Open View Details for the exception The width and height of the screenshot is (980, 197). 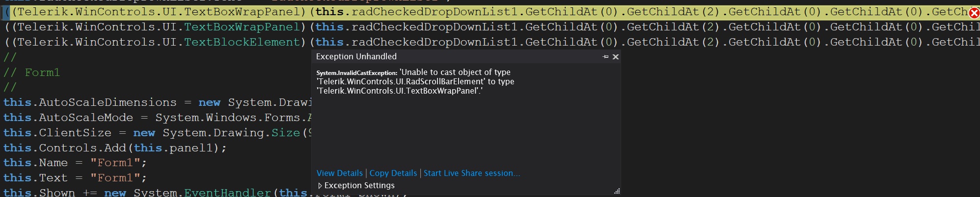coord(339,173)
